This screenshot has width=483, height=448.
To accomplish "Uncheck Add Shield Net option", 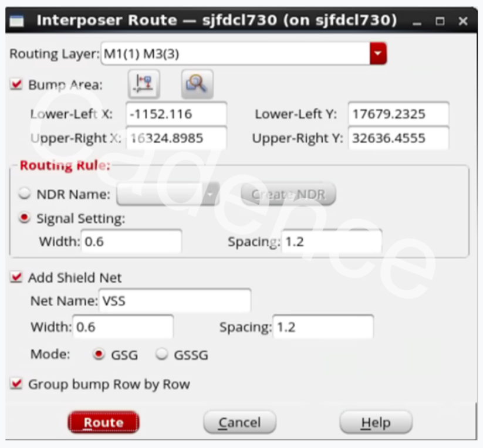I will [16, 277].
